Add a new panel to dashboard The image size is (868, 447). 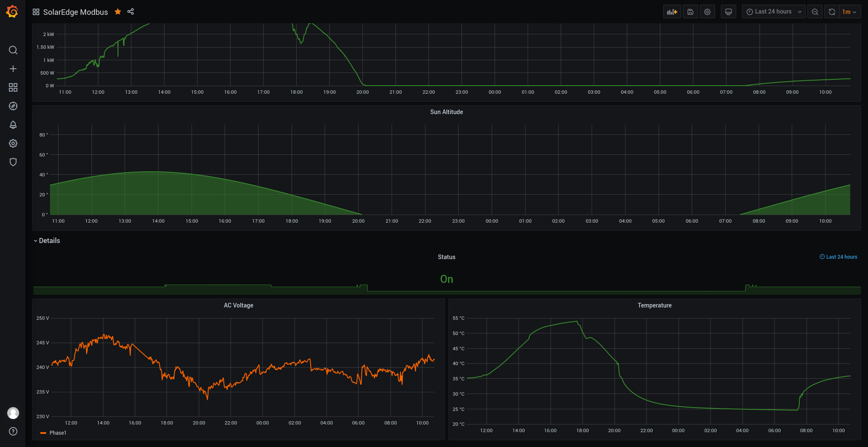point(672,12)
